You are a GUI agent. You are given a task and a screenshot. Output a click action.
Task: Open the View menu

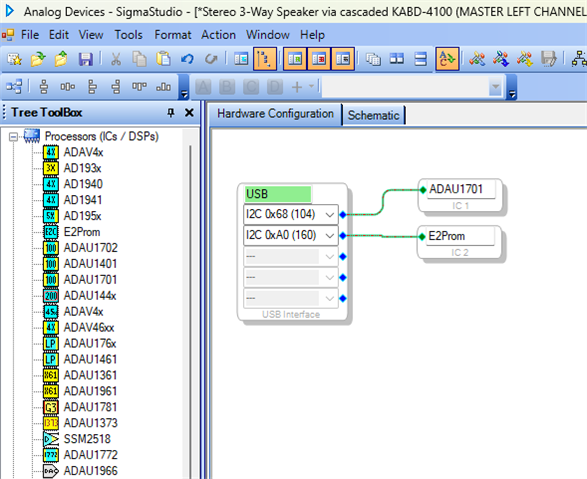click(91, 35)
